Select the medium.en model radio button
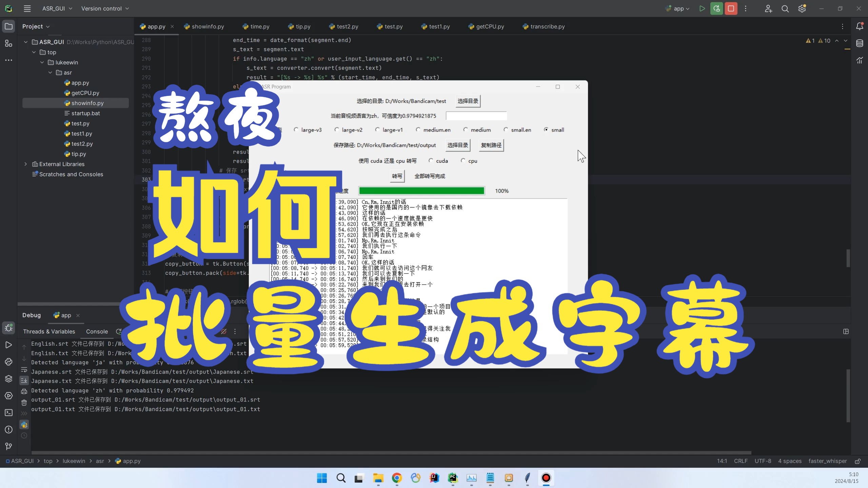This screenshot has height=488, width=868. [418, 130]
